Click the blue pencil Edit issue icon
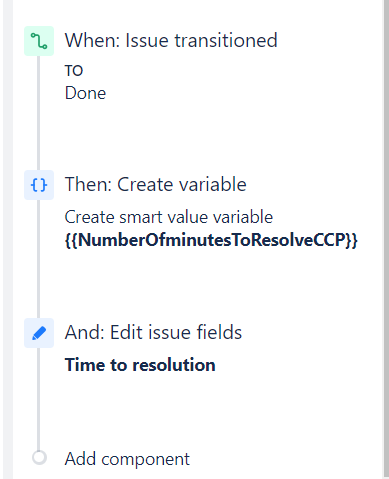This screenshot has height=479, width=389. pyautogui.click(x=39, y=333)
